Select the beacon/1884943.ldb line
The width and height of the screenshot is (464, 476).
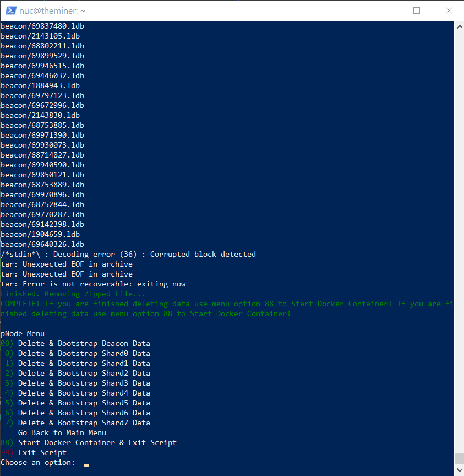click(40, 86)
